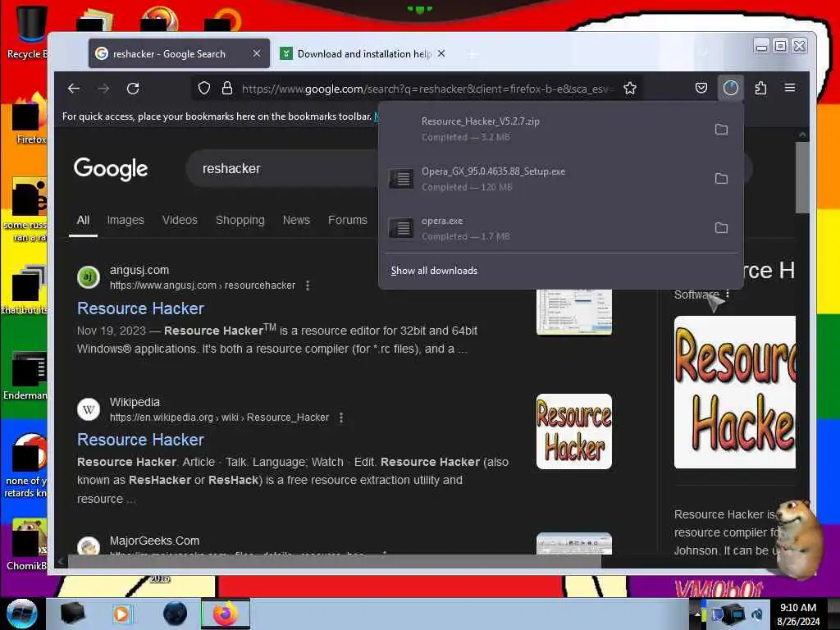Show Resource_Hacker_V5.2.7.zip in its folder
Image resolution: width=840 pixels, height=630 pixels.
click(721, 130)
